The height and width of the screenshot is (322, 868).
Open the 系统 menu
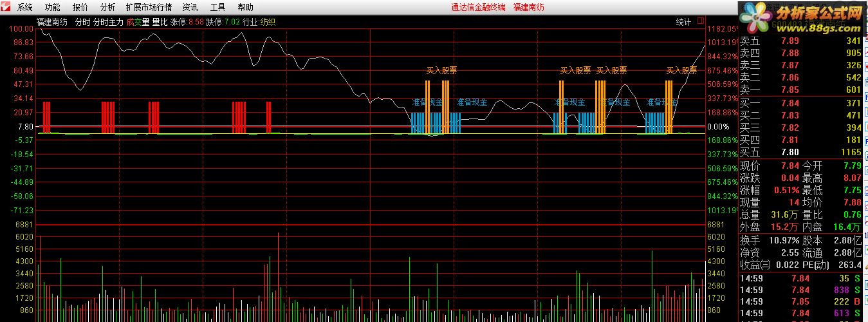pos(25,7)
